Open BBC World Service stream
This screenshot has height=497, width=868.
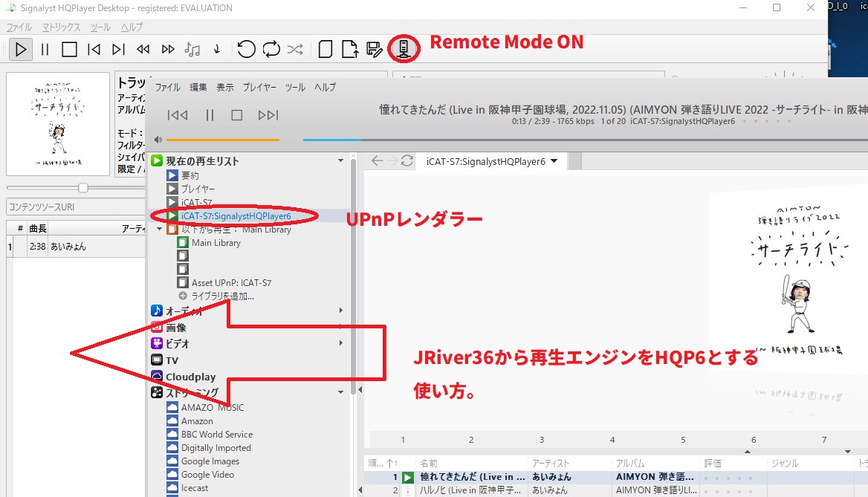coord(217,435)
